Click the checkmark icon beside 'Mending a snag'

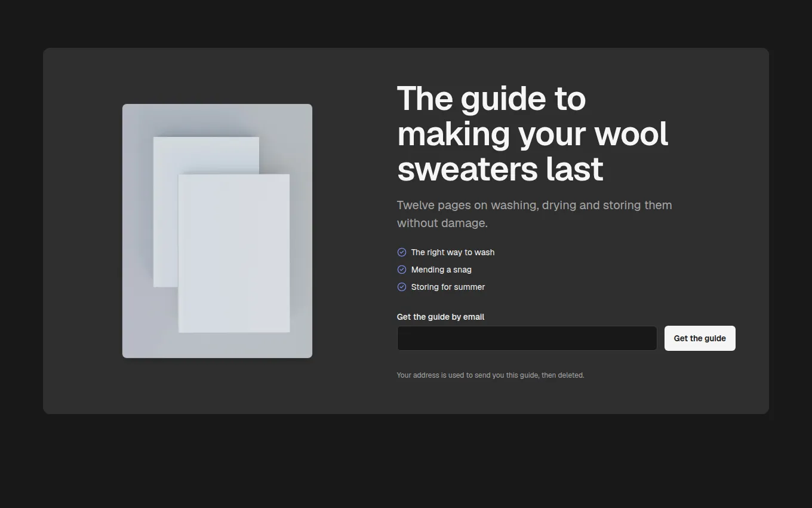402,270
